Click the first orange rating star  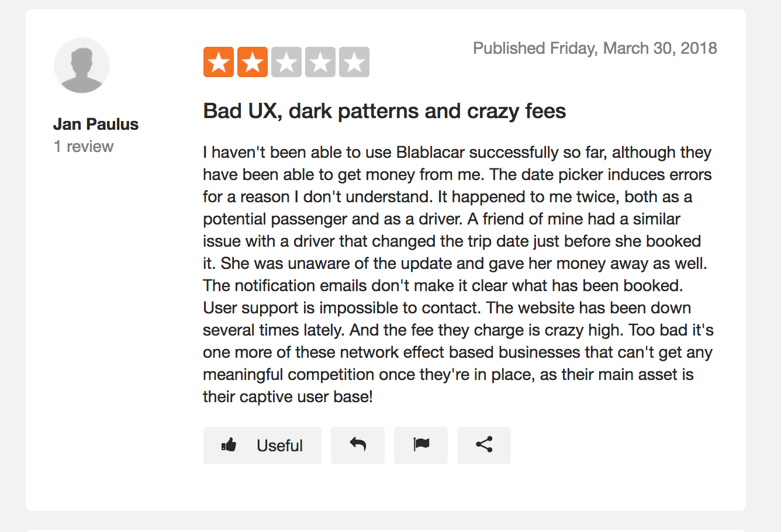pyautogui.click(x=219, y=62)
